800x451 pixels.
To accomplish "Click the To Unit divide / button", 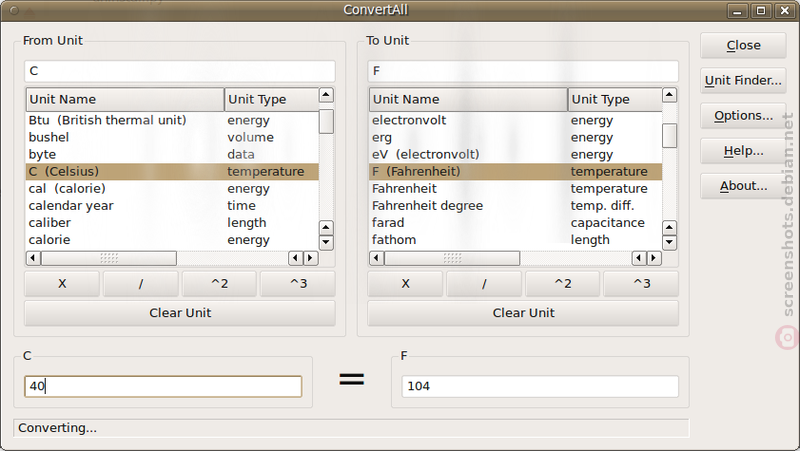I will 484,284.
